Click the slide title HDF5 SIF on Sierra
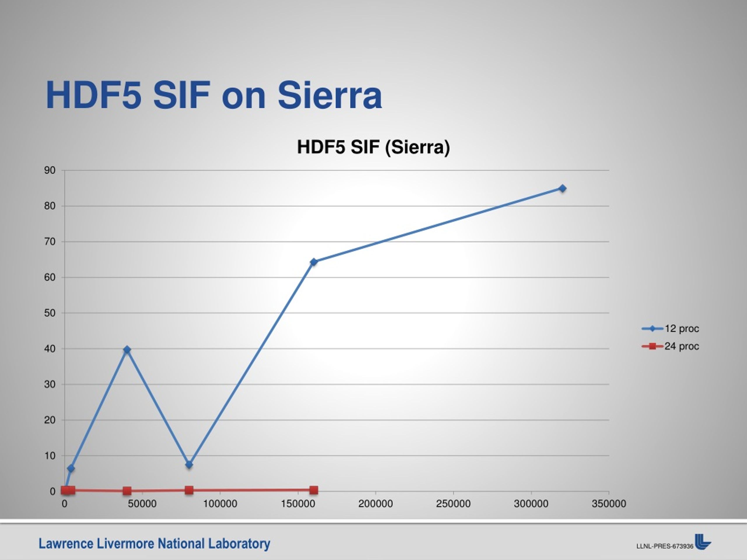 (214, 95)
